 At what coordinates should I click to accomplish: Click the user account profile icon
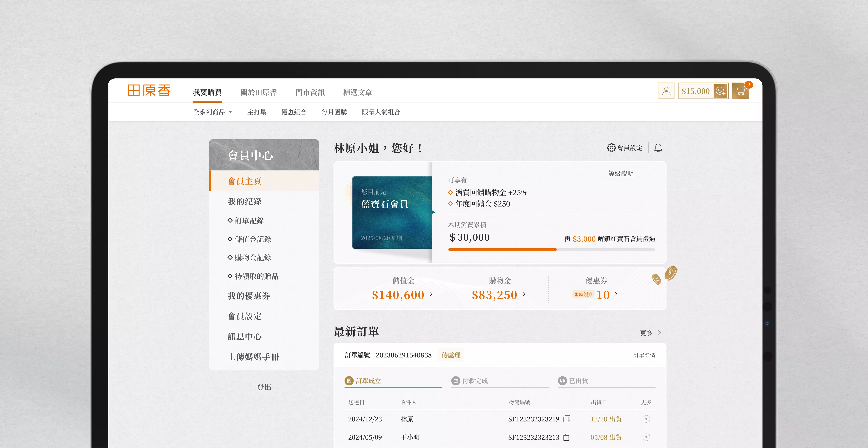click(666, 91)
